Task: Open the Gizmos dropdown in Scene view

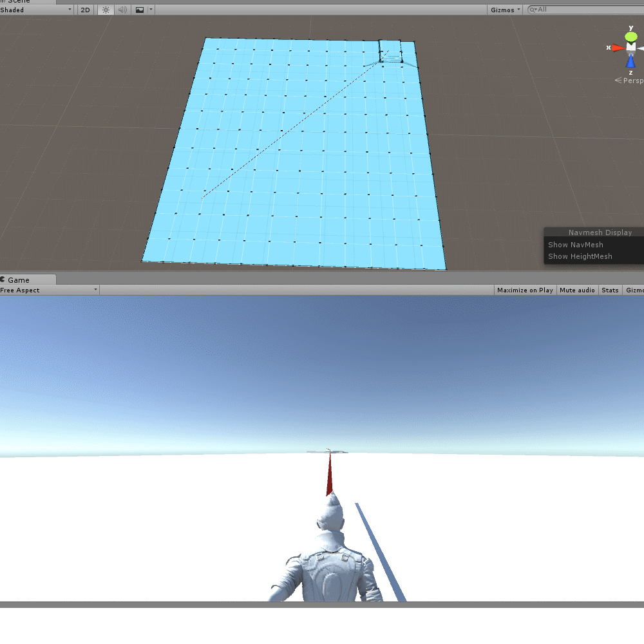Action: click(505, 10)
